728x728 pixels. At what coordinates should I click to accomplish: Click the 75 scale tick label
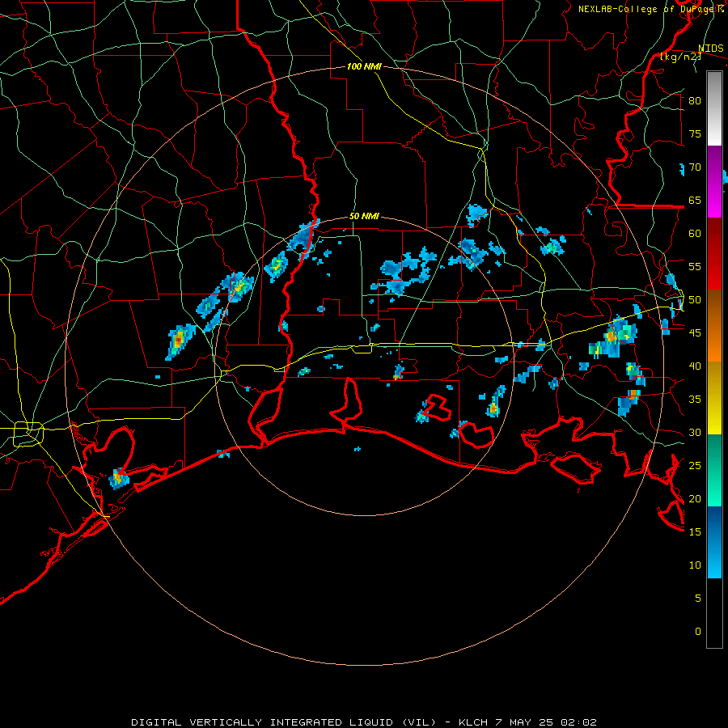tap(695, 134)
